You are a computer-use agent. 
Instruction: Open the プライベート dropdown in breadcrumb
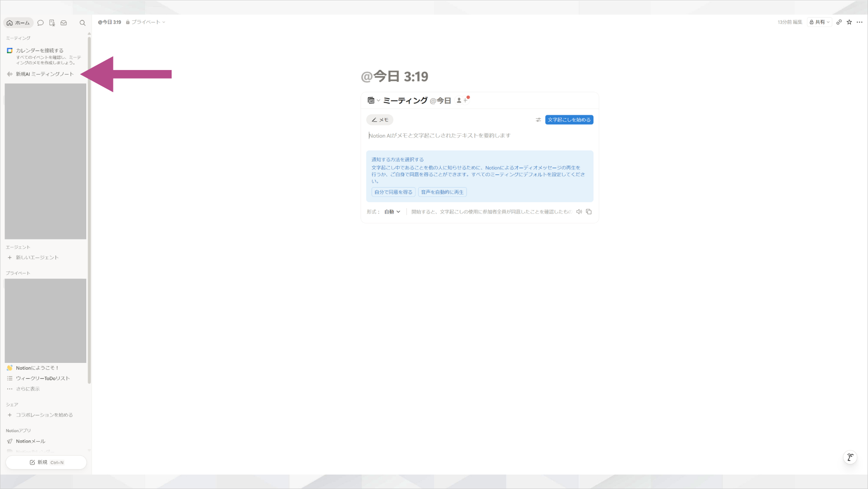pos(145,22)
